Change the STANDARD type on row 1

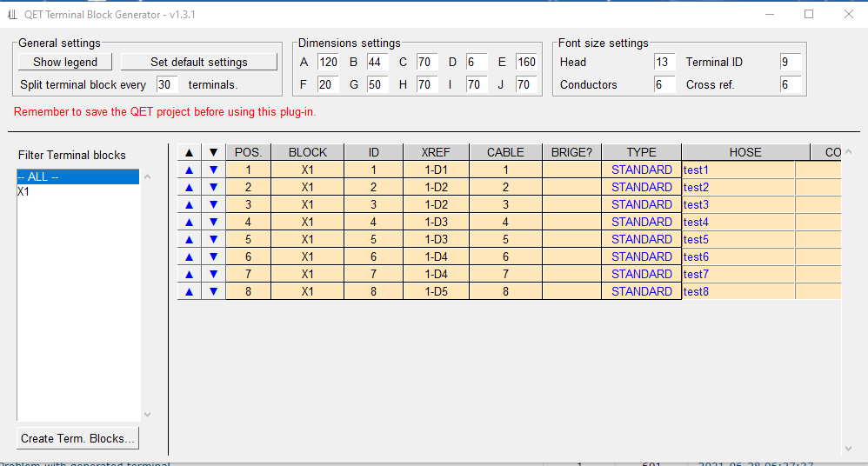coord(641,170)
